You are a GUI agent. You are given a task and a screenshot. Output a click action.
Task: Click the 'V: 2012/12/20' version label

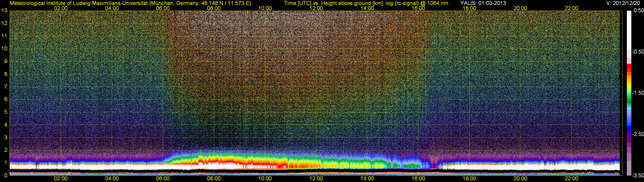click(x=623, y=3)
